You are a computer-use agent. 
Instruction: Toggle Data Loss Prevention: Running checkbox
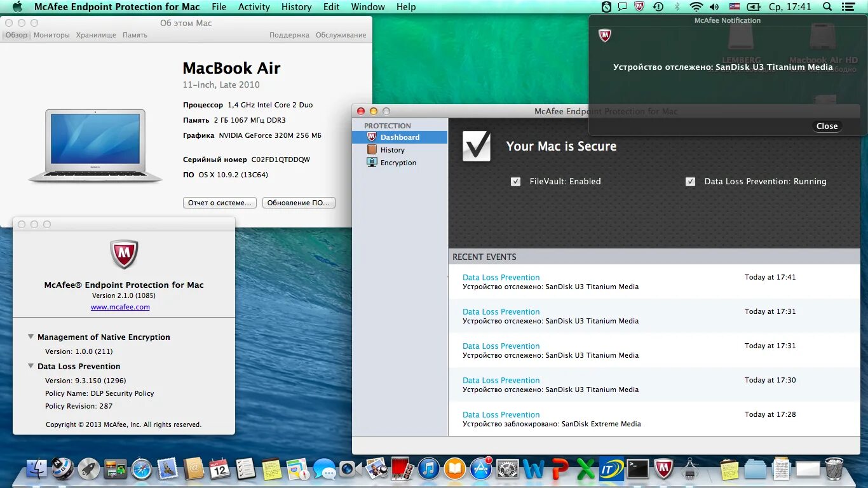pyautogui.click(x=691, y=182)
